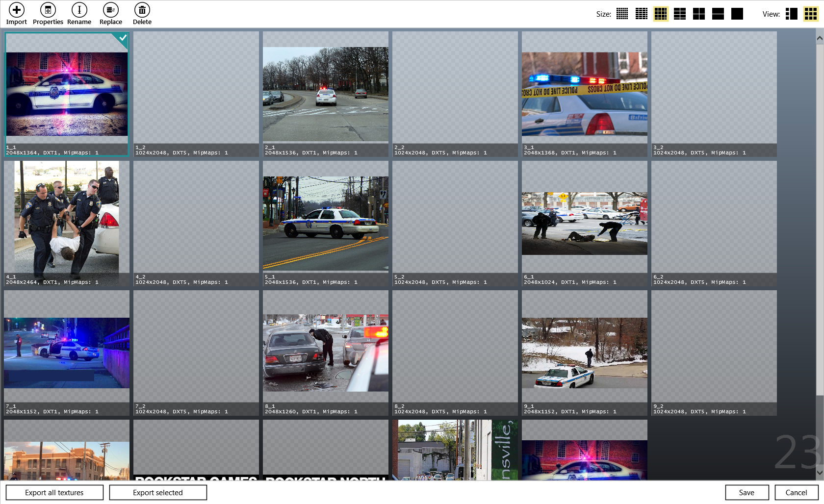Click the Rename toolbar icon
Screen dimensions: 824x504
pyautogui.click(x=79, y=10)
